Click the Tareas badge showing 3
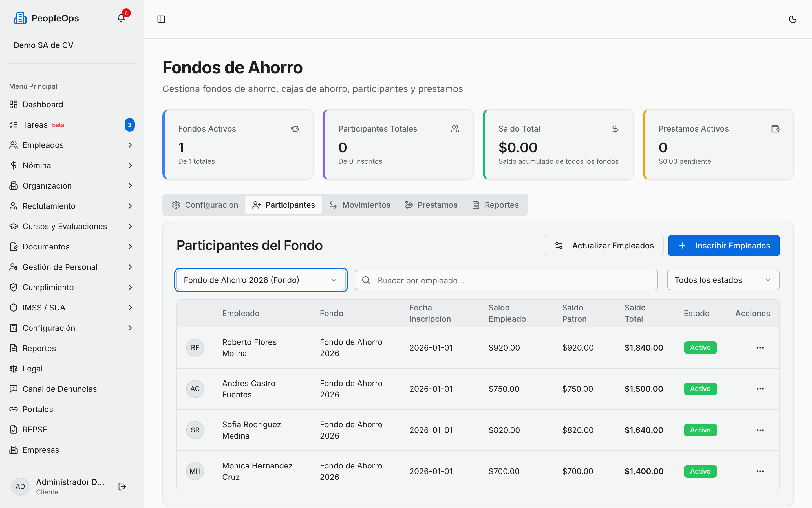The image size is (812, 508). 129,125
